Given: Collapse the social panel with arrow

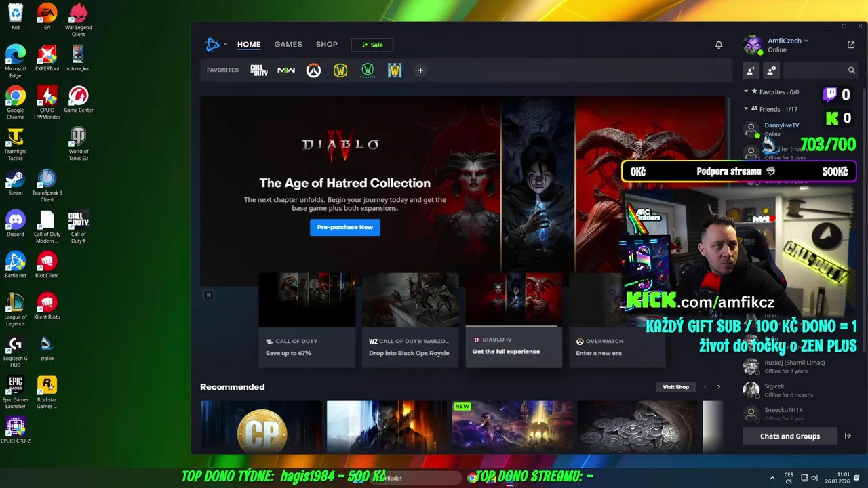Looking at the screenshot, I should pyautogui.click(x=848, y=436).
